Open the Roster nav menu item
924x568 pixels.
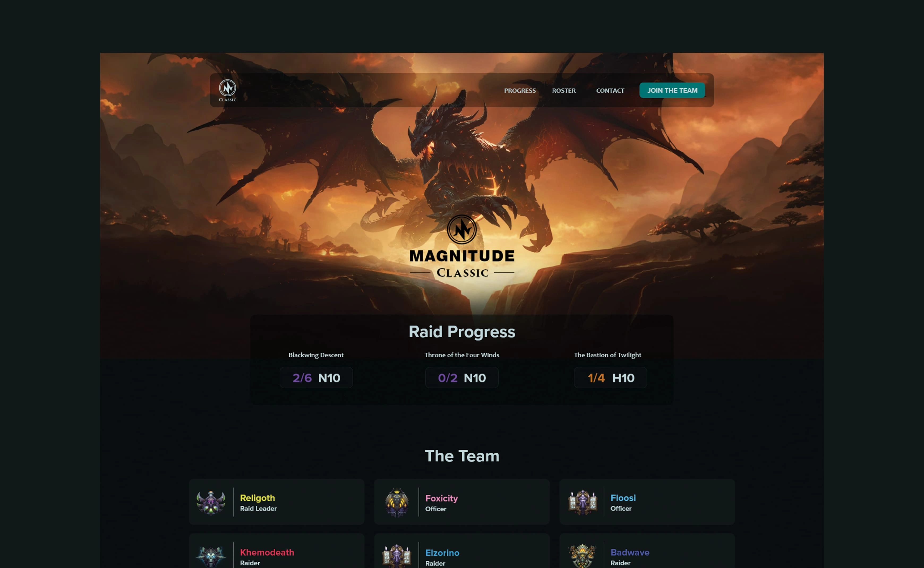(564, 91)
